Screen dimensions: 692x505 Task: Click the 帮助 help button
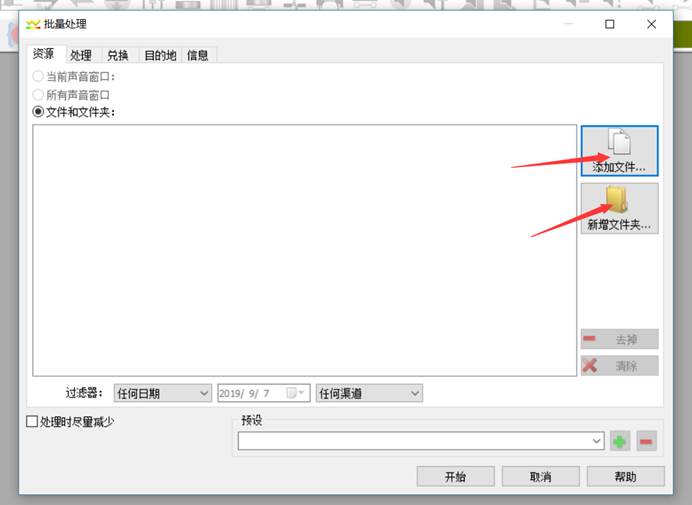click(x=625, y=476)
